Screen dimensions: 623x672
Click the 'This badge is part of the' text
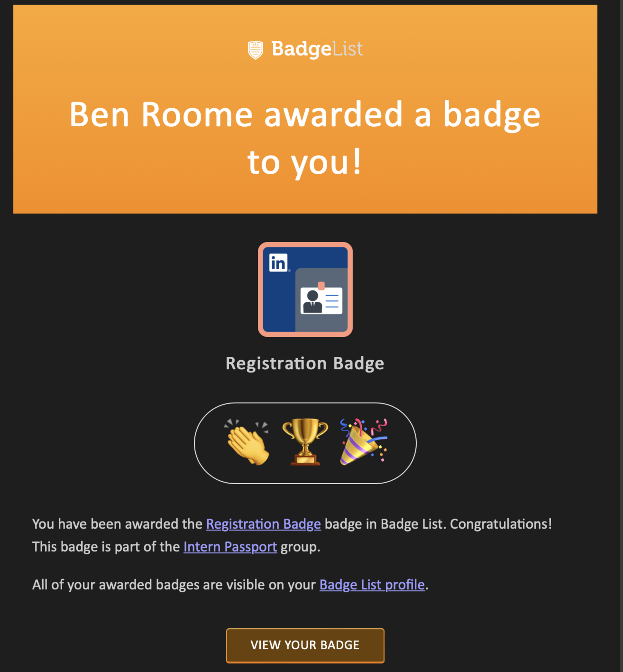106,547
